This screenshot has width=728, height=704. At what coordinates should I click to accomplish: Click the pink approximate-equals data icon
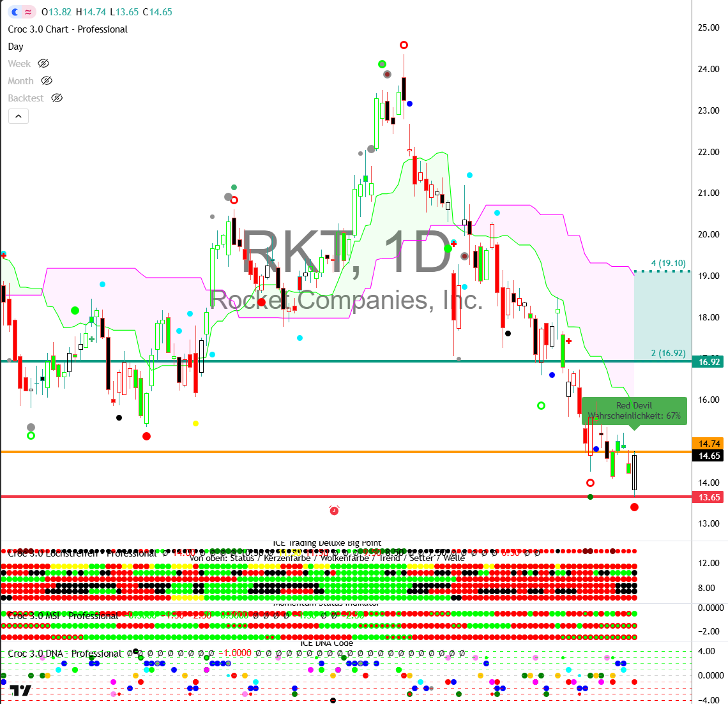[x=29, y=12]
